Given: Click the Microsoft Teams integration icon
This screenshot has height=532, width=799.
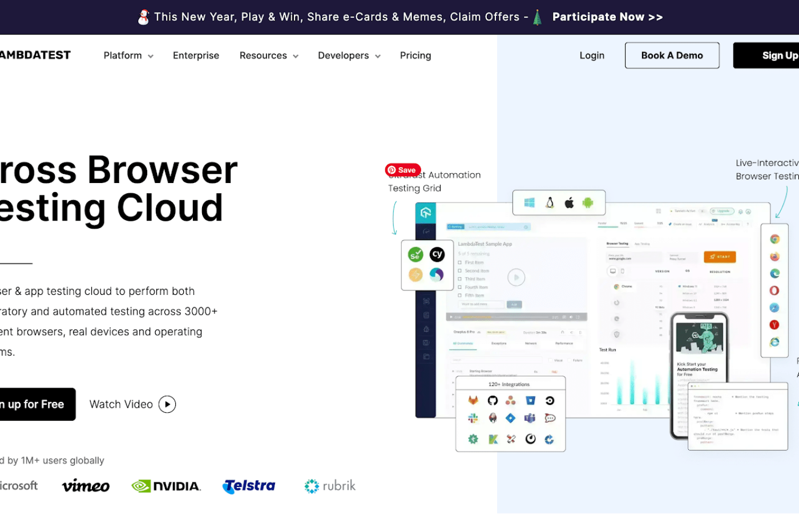Looking at the screenshot, I should pos(530,418).
